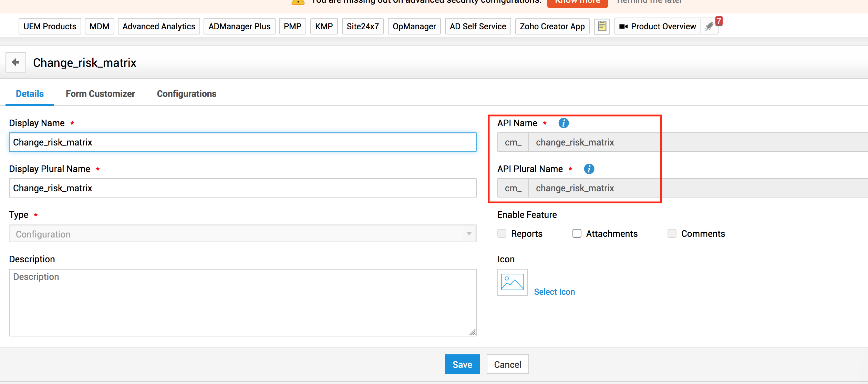Switch to the Form Customizer tab

pos(100,94)
